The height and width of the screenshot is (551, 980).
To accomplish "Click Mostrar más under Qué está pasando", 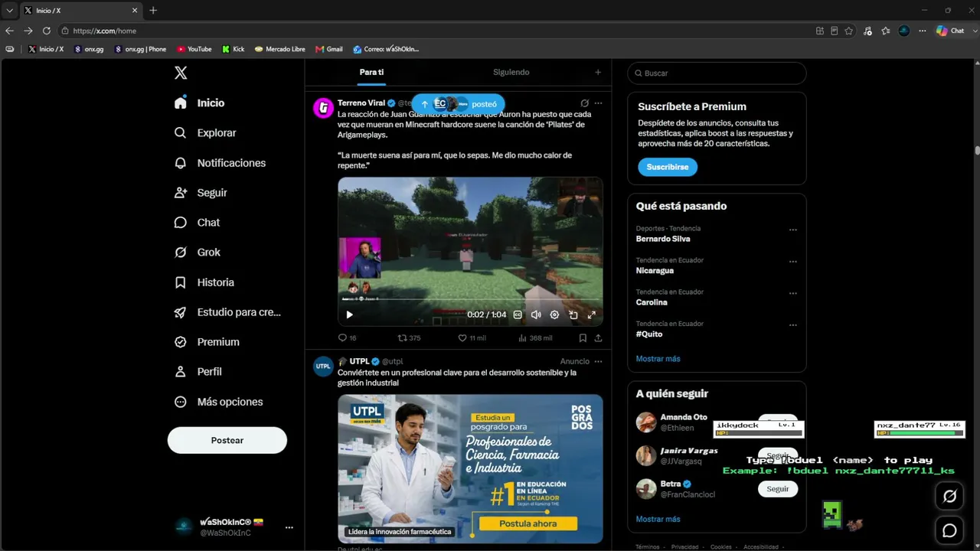I will click(x=658, y=358).
